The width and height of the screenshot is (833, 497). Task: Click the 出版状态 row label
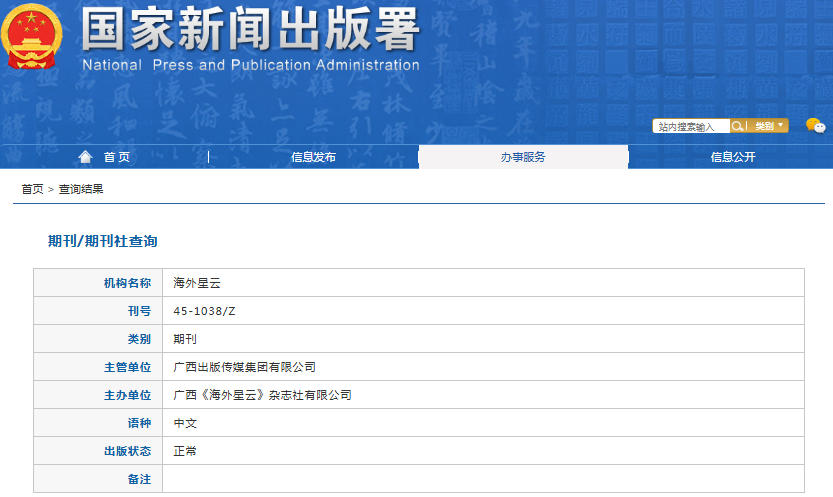pyautogui.click(x=128, y=451)
